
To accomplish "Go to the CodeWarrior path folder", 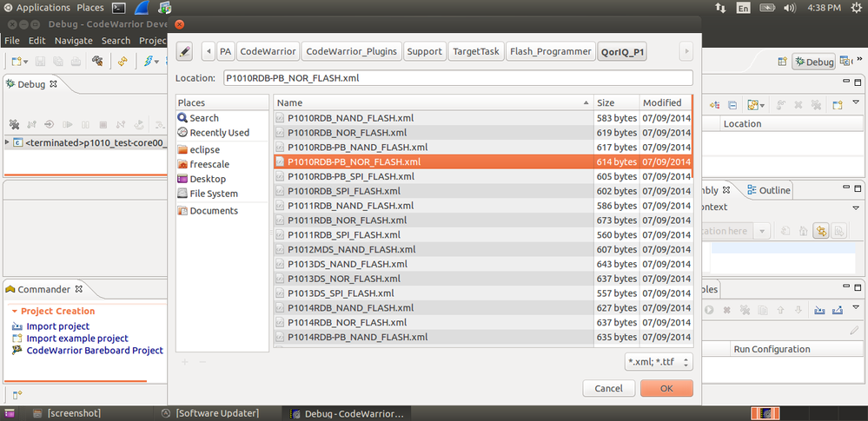I will point(268,51).
